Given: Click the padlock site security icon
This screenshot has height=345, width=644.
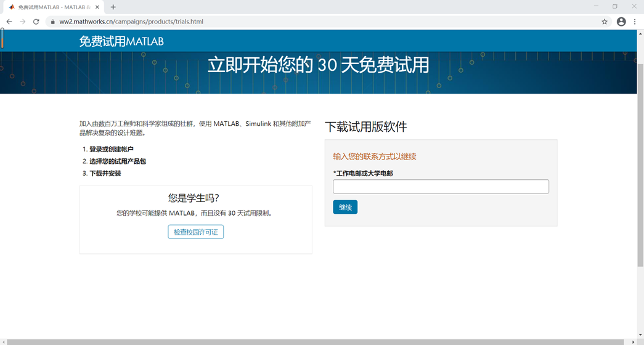Looking at the screenshot, I should [x=52, y=22].
